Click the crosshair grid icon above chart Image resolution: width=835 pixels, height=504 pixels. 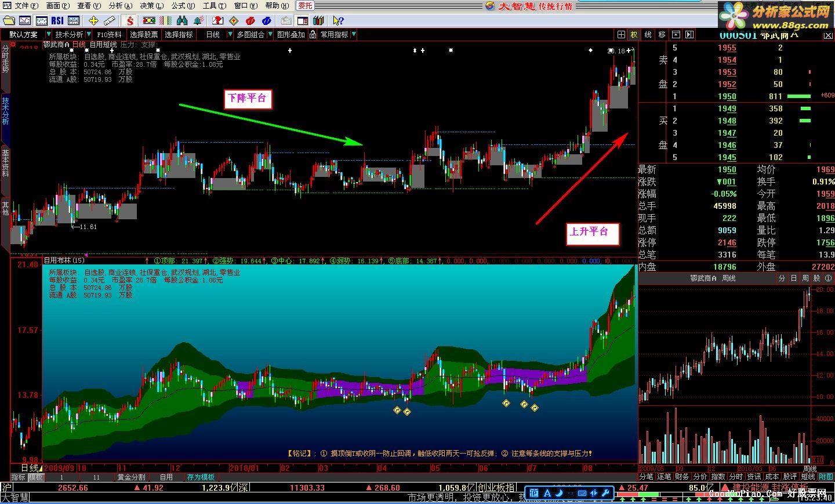tap(621, 35)
